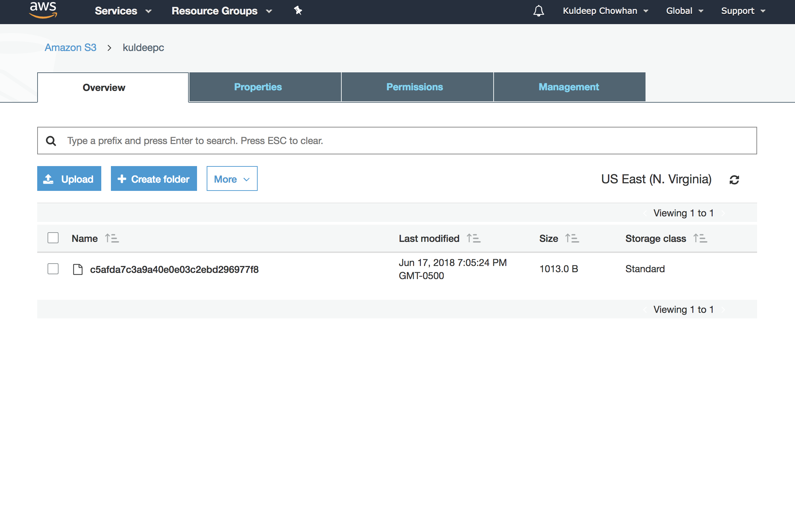Open the object c5afda7c3a9a40e0e03c2ebd296977f8
The image size is (795, 532).
click(x=174, y=269)
